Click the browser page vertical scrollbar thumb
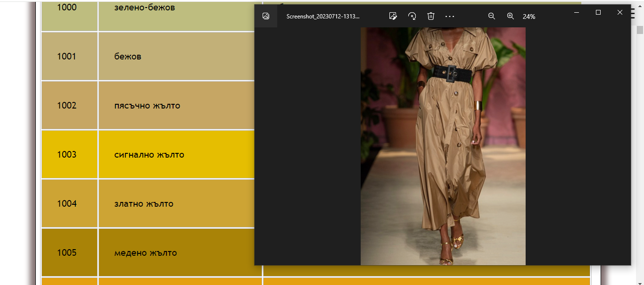644x285 pixels. coord(640,30)
